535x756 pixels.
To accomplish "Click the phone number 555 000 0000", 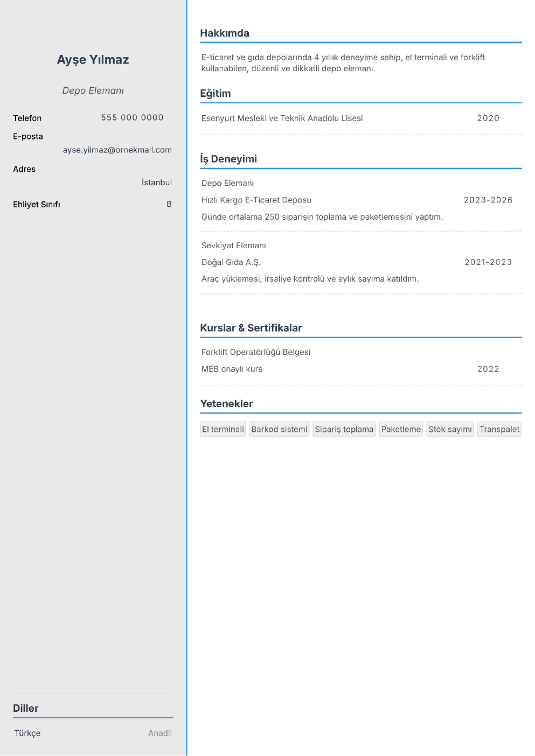I will point(132,117).
